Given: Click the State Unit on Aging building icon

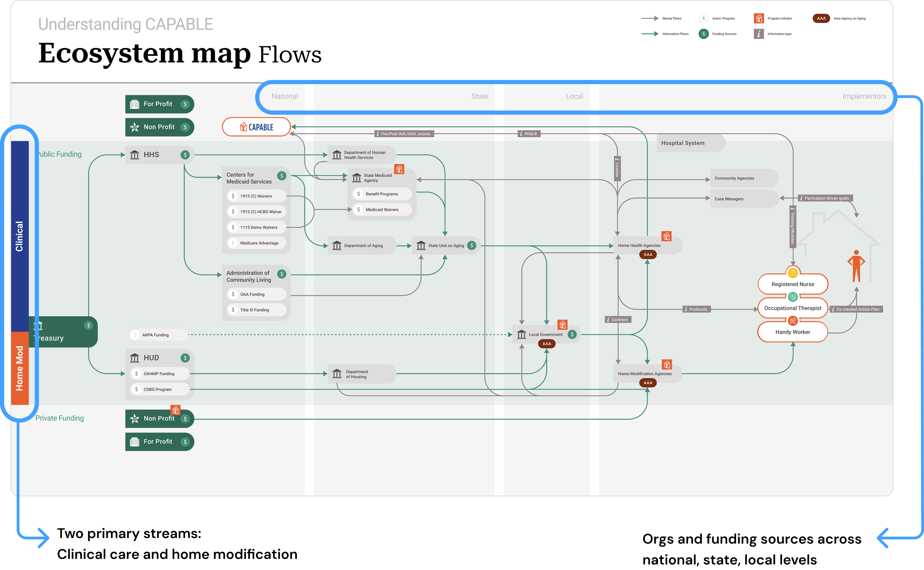Looking at the screenshot, I should 421,246.
